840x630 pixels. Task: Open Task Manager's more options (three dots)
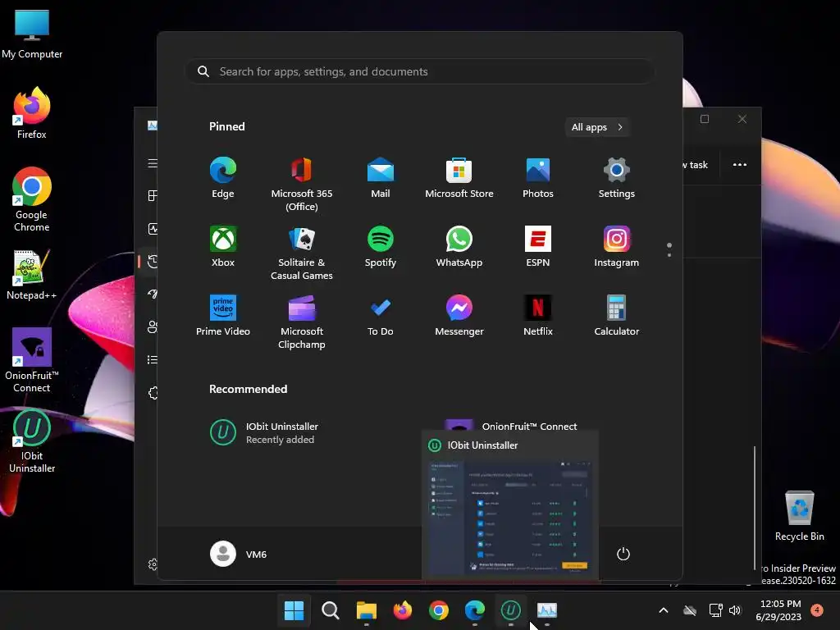point(739,164)
